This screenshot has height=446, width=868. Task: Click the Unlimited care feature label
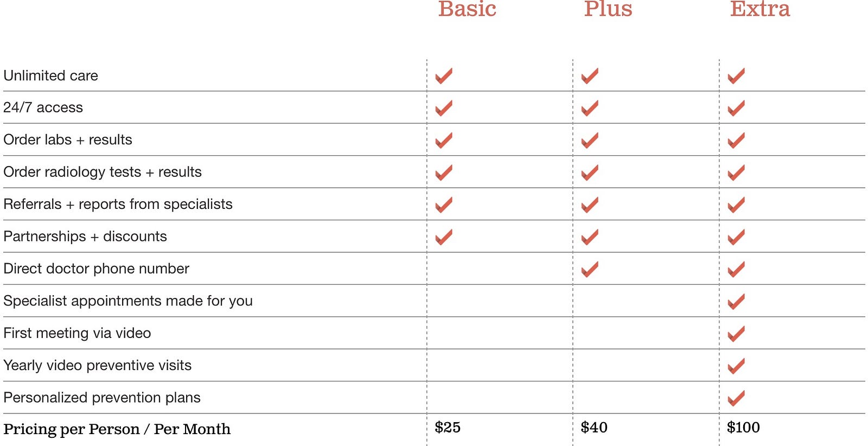tap(51, 75)
